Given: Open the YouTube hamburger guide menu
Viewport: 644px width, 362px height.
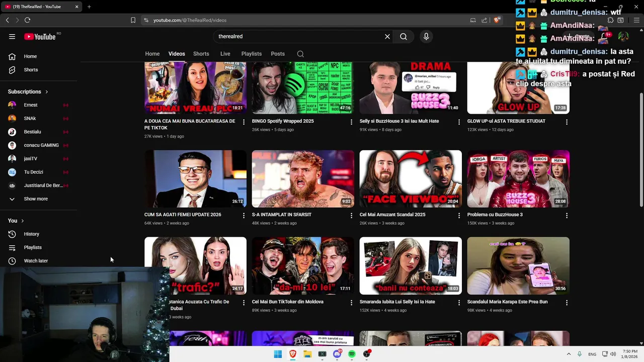Looking at the screenshot, I should point(12,36).
